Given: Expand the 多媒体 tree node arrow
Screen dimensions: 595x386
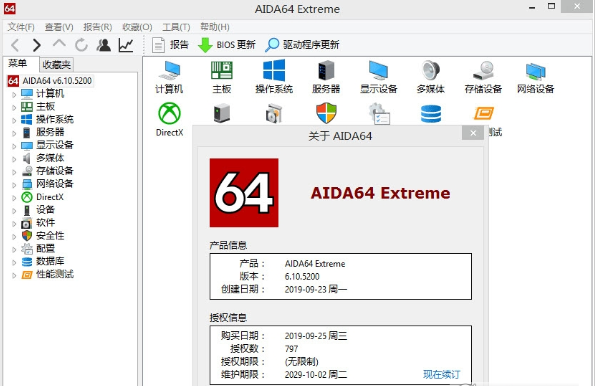Looking at the screenshot, I should coord(14,159).
